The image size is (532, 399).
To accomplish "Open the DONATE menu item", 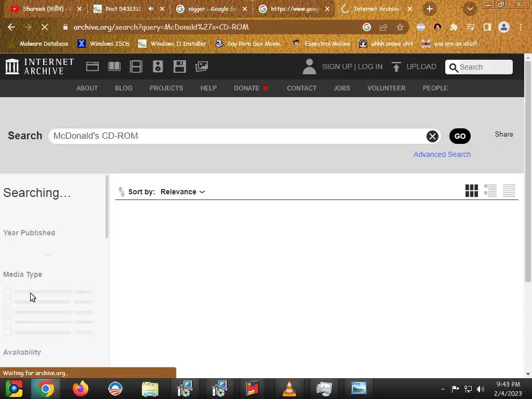I will (251, 88).
